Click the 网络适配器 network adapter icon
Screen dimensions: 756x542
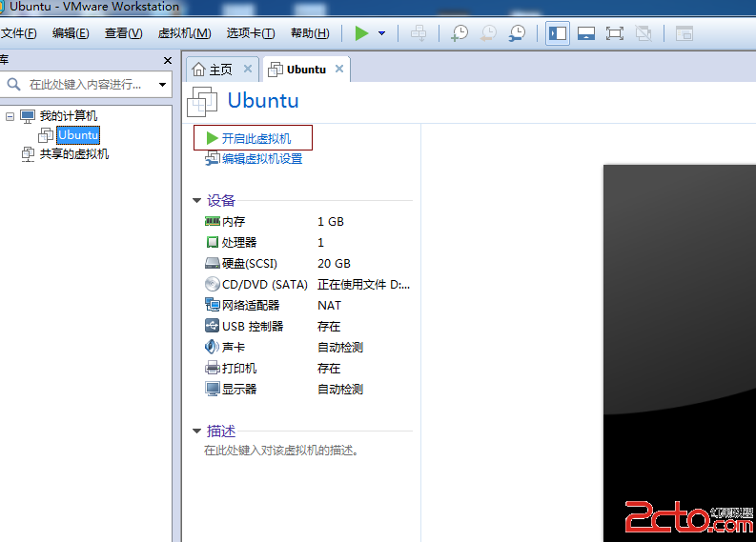213,305
